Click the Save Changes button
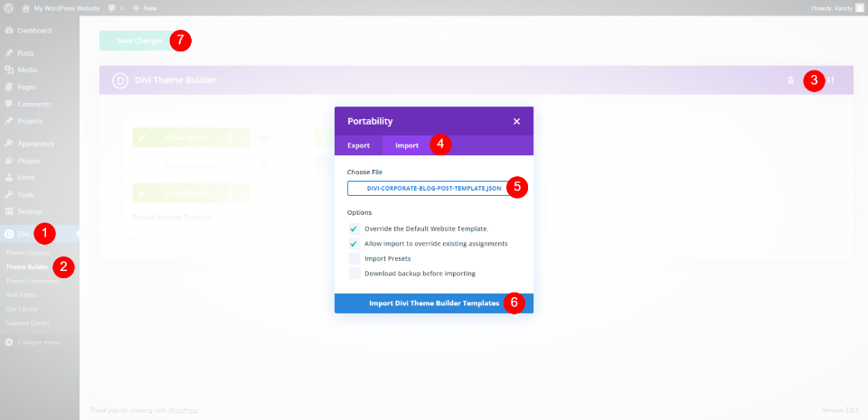This screenshot has height=420, width=868. pyautogui.click(x=139, y=41)
